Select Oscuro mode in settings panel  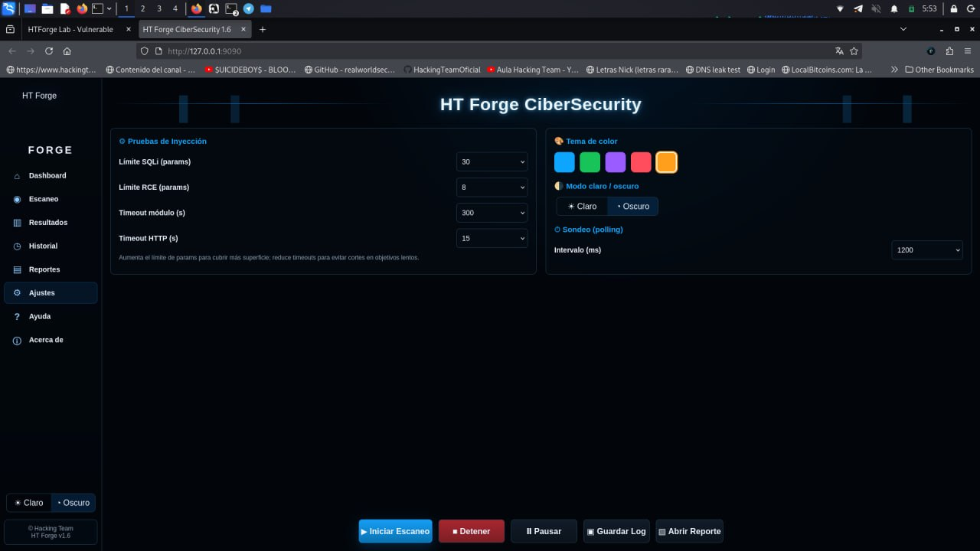[x=633, y=207]
